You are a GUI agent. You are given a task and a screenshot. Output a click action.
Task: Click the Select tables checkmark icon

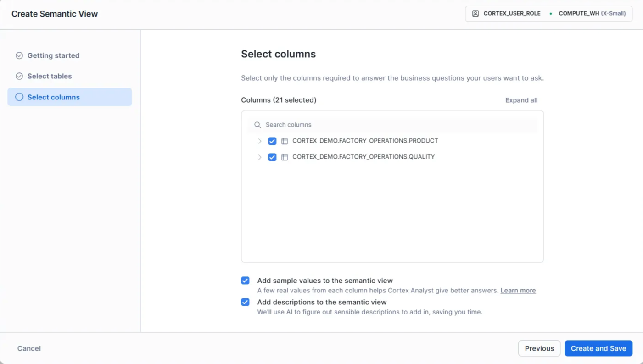pyautogui.click(x=19, y=76)
